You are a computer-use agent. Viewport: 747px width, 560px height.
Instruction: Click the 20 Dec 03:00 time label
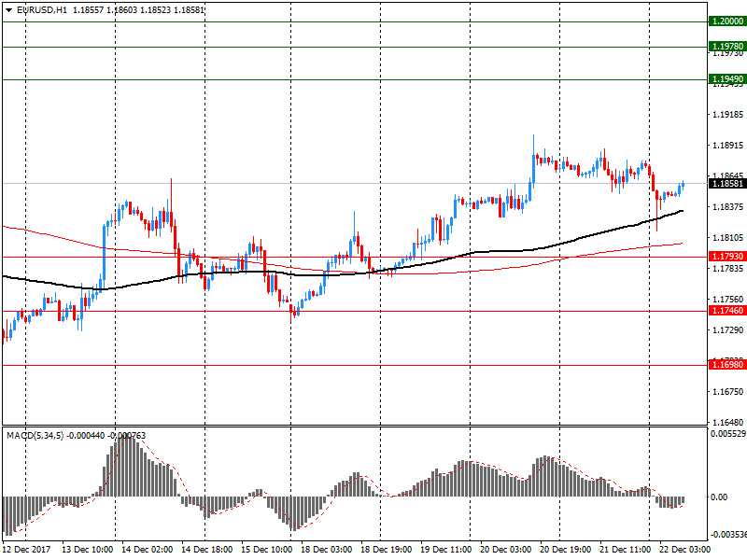[505, 549]
